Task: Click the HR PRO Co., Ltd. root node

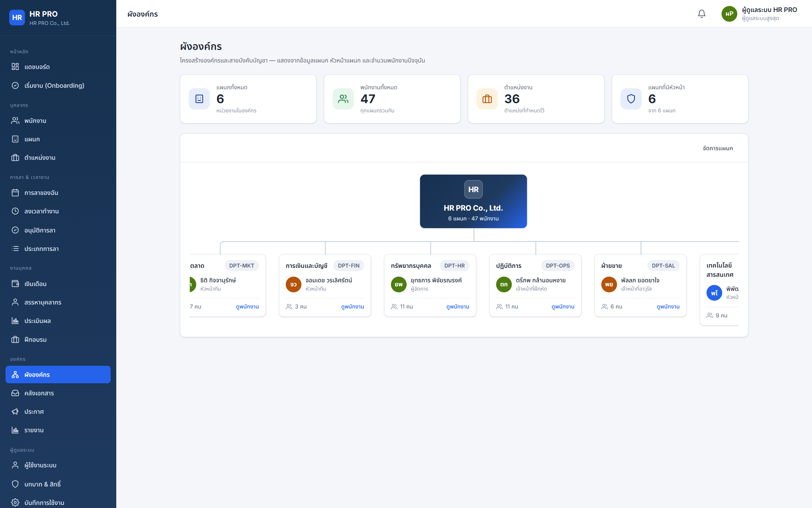Action: coord(473,201)
